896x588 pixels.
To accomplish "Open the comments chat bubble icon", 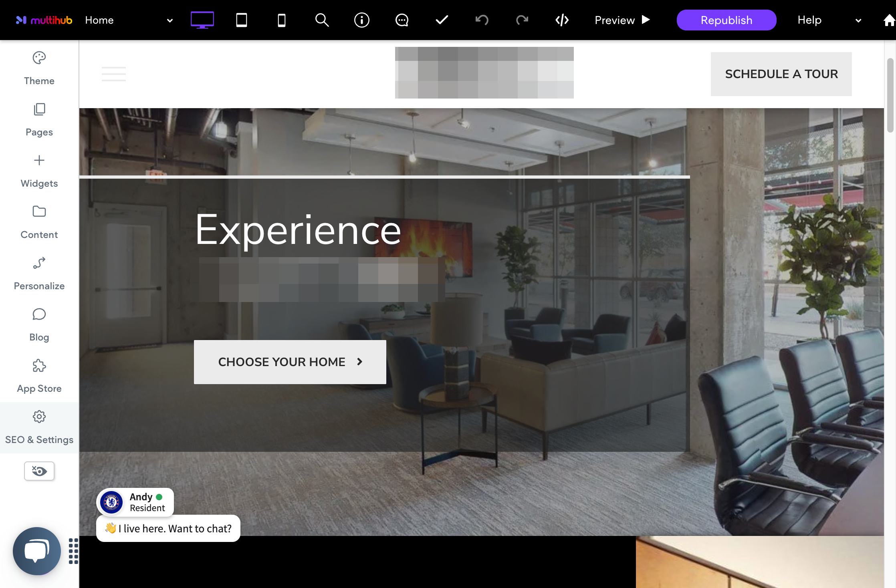I will click(x=402, y=20).
